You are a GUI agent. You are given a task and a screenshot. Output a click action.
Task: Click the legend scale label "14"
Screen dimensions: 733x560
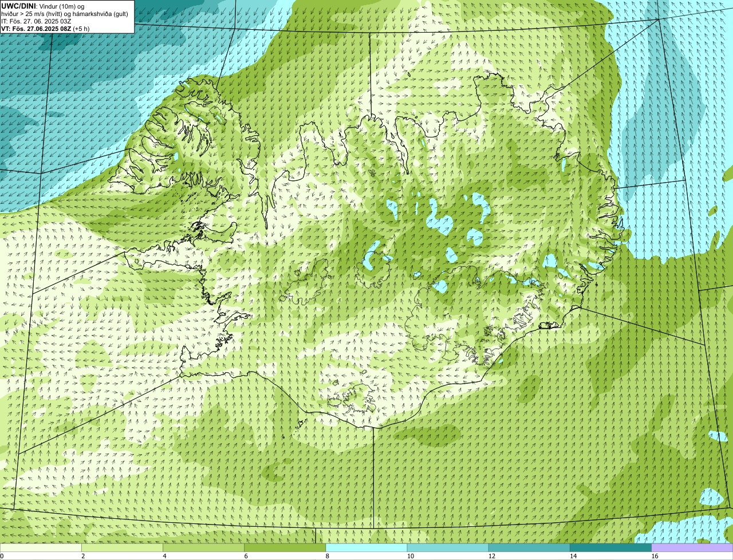pos(573,556)
